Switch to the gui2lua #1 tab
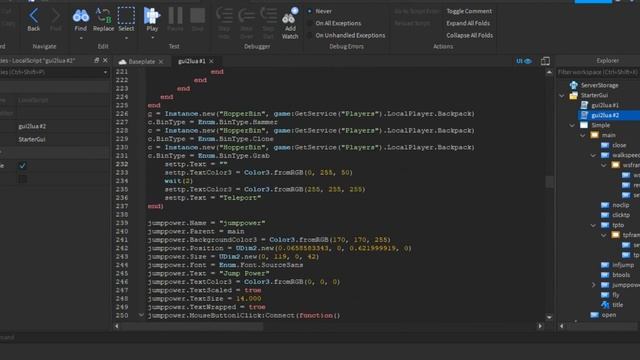This screenshot has height=360, width=640. click(191, 61)
